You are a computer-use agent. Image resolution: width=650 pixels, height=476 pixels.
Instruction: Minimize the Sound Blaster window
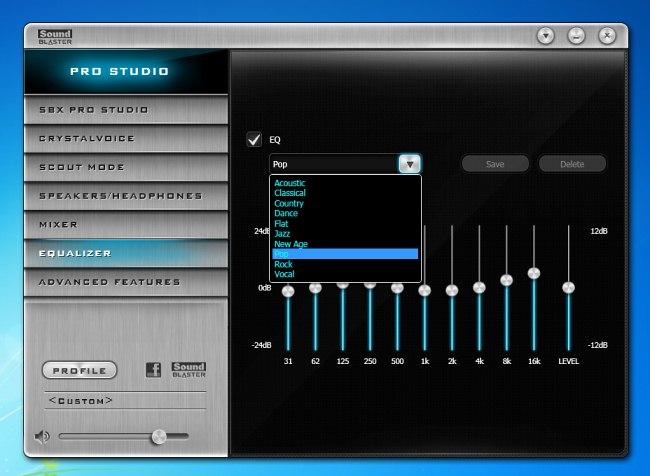[x=576, y=36]
